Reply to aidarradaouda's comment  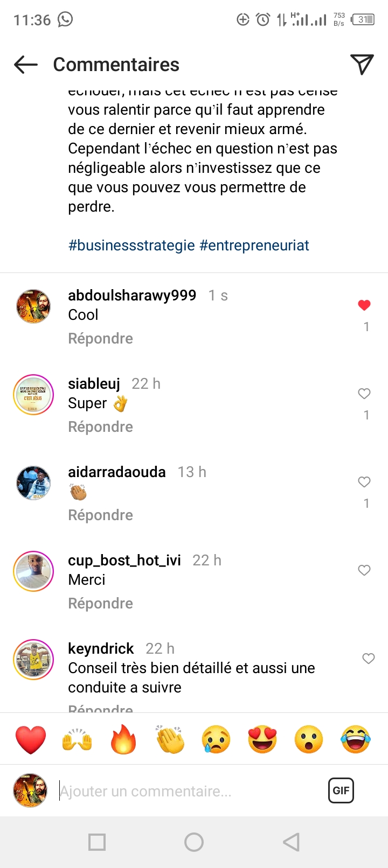click(x=100, y=515)
